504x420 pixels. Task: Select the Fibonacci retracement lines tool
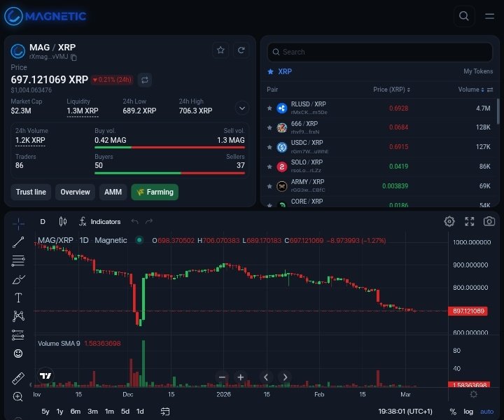18,260
